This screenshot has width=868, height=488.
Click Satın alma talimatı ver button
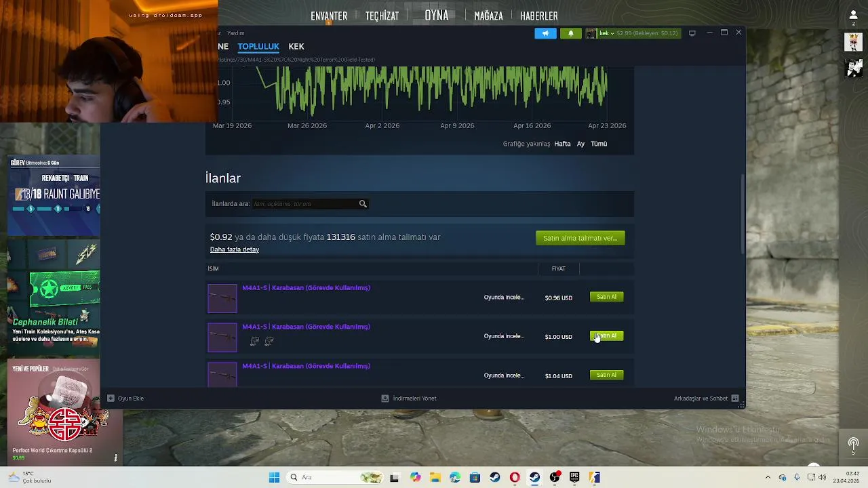(580, 238)
